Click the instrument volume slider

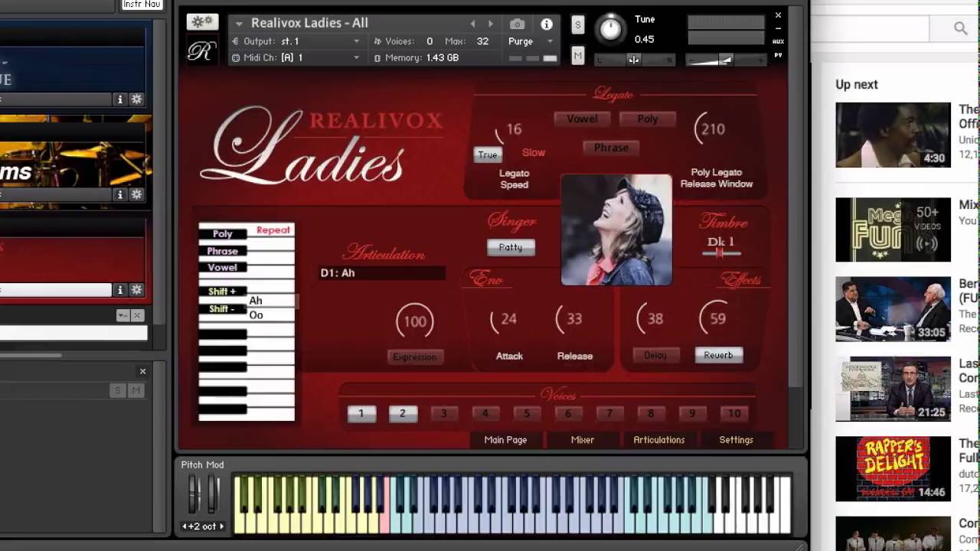coord(725,60)
